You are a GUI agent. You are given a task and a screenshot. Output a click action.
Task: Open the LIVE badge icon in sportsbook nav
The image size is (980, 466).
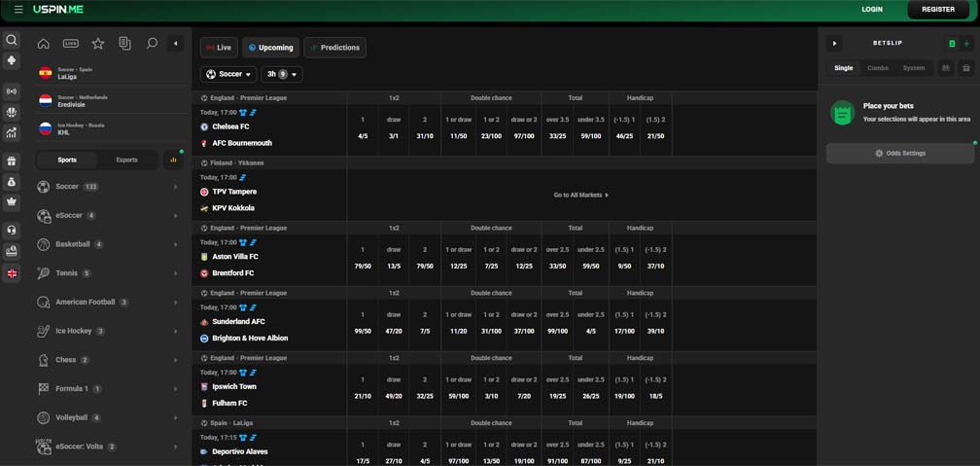point(71,44)
